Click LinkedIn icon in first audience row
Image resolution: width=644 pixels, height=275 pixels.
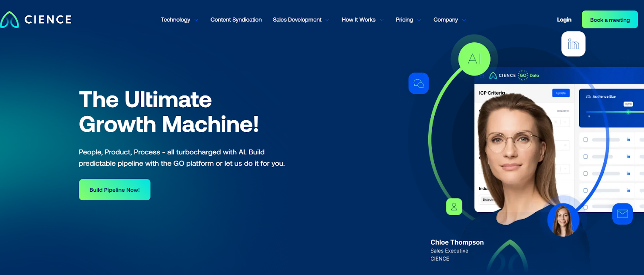(628, 140)
